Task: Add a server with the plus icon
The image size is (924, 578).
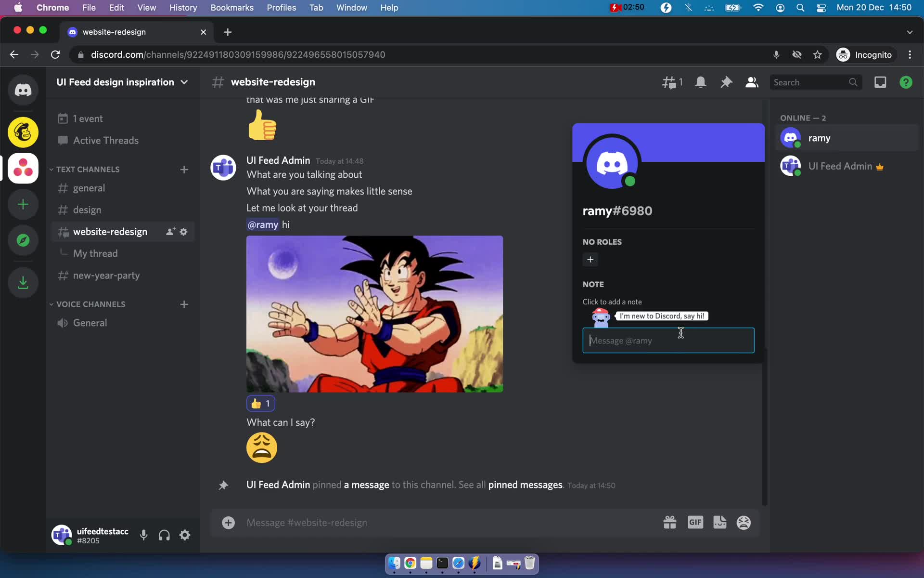Action: (23, 204)
